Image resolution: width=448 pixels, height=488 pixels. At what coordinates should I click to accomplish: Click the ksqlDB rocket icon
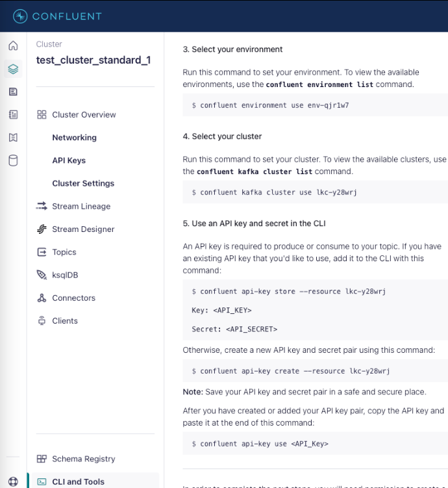[42, 275]
